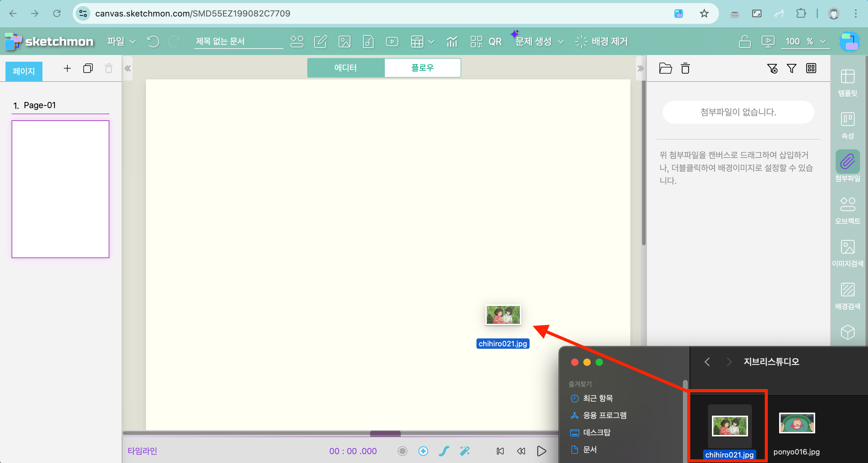Image resolution: width=868 pixels, height=463 pixels.
Task: Select the Page-01 thumbnail
Action: point(60,189)
